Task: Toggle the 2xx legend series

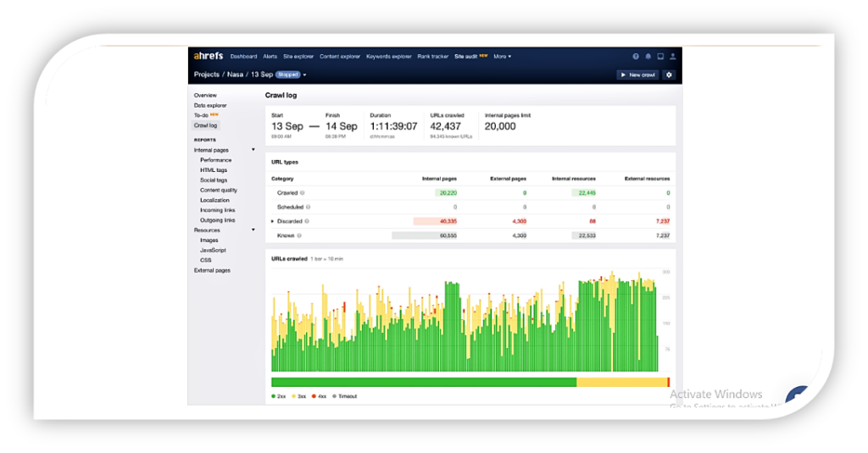Action: 278,396
